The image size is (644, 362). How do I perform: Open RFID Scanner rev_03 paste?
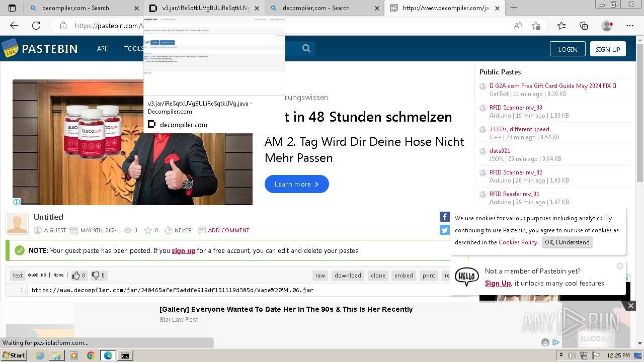[x=516, y=108]
